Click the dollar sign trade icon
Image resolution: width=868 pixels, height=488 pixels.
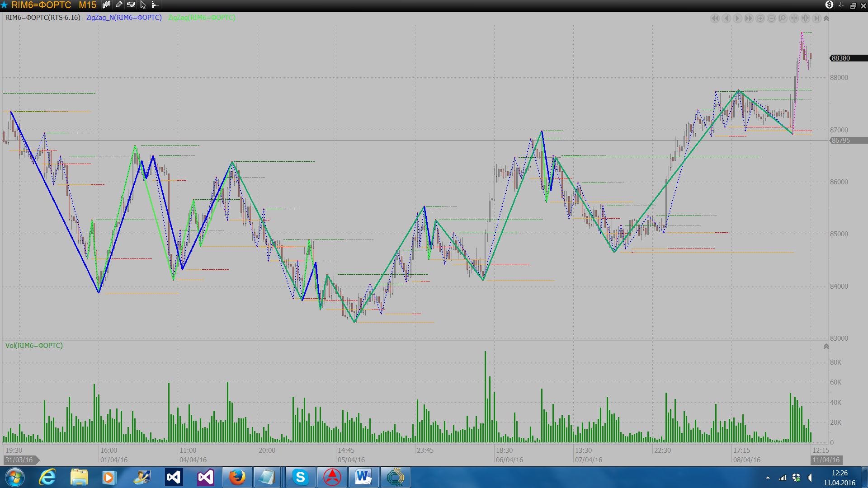coord(829,5)
